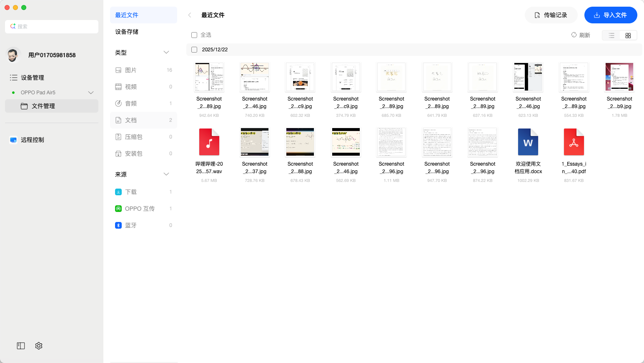Screen dimensions: 644x363
Task: Select the 蓝牙 (Bluetooth) source filter
Action: 130,225
